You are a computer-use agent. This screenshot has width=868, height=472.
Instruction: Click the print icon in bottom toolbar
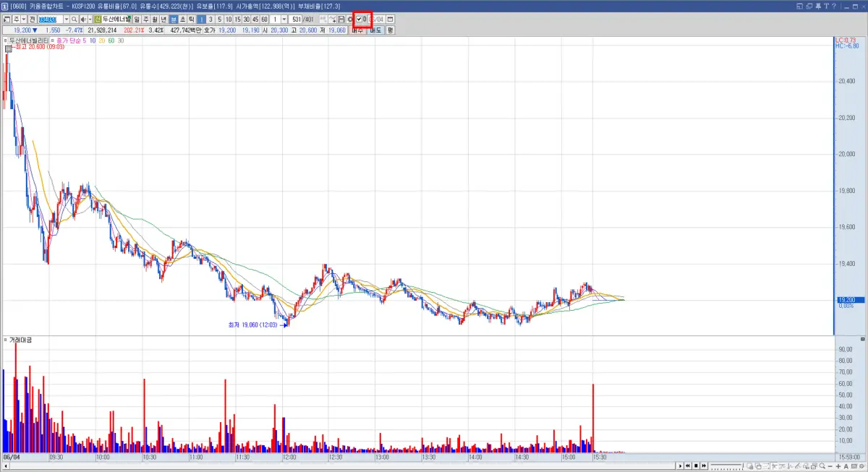pos(813,466)
